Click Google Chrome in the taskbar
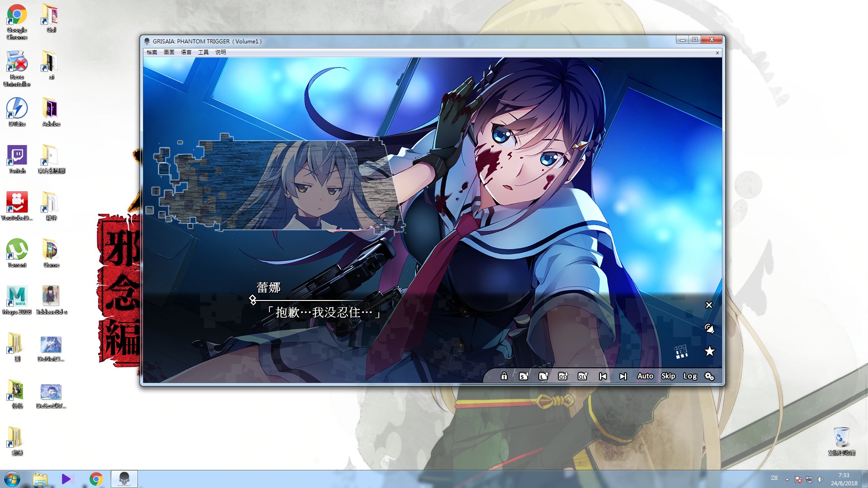The image size is (868, 488). 96,479
